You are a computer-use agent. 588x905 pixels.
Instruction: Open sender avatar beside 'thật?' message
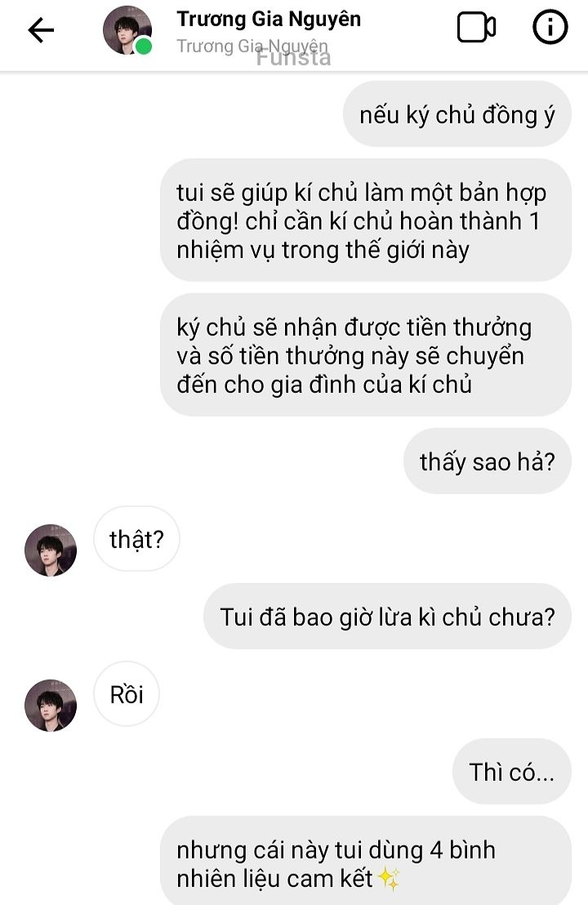[51, 550]
